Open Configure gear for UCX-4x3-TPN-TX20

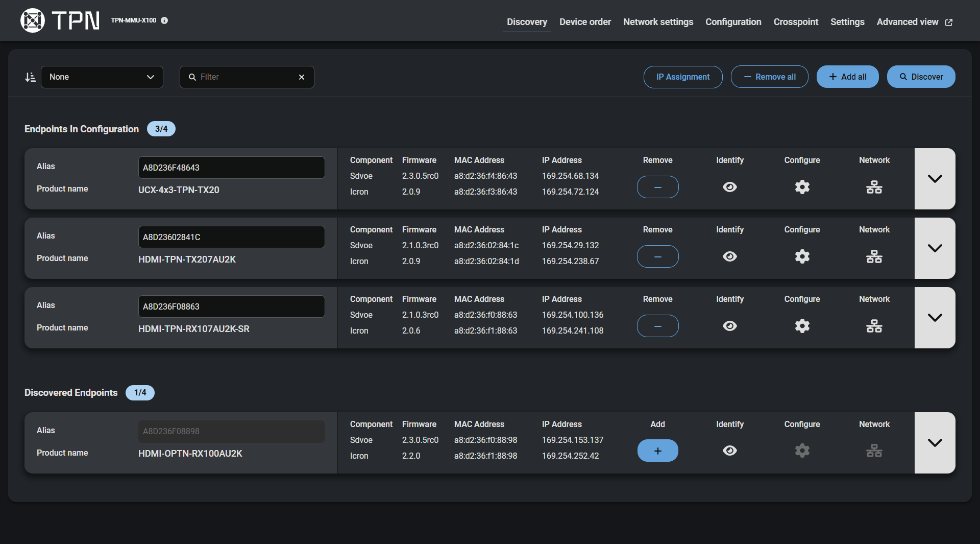click(x=802, y=187)
